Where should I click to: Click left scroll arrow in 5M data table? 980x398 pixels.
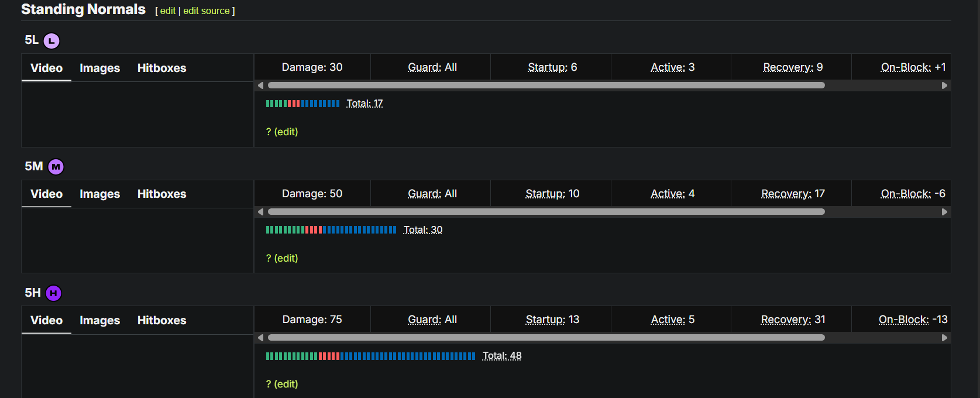[260, 212]
